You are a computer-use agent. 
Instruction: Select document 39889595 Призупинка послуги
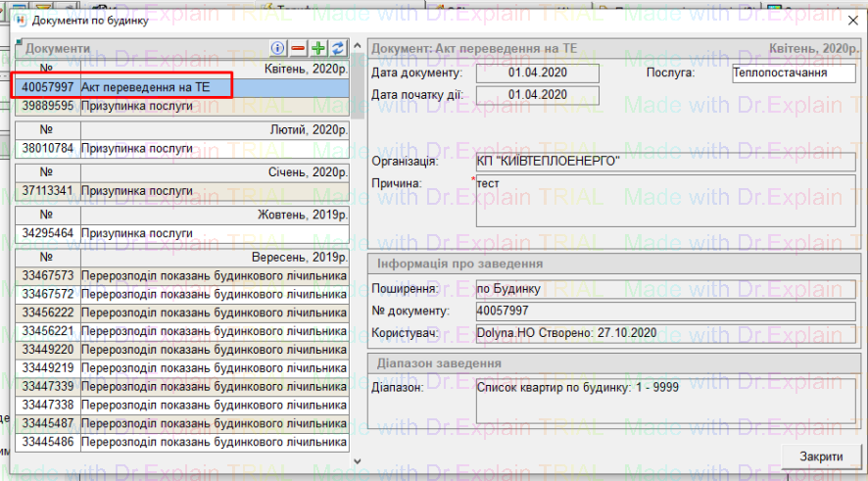pyautogui.click(x=145, y=106)
